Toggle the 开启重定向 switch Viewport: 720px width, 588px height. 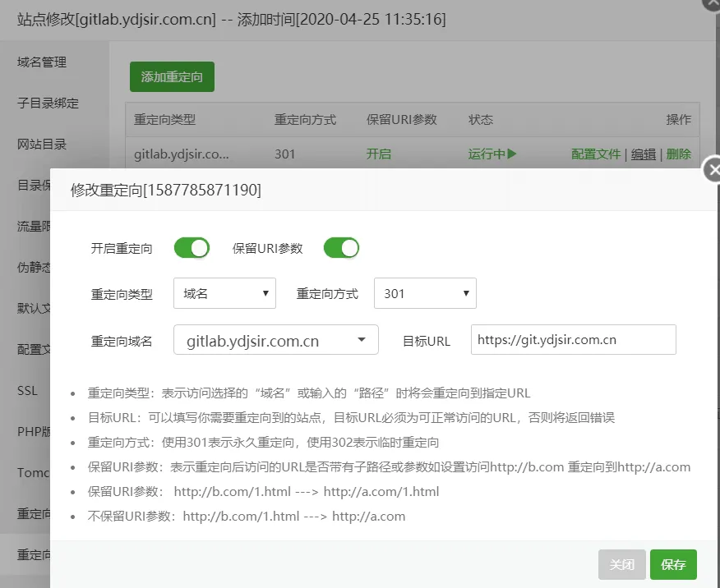click(x=192, y=248)
